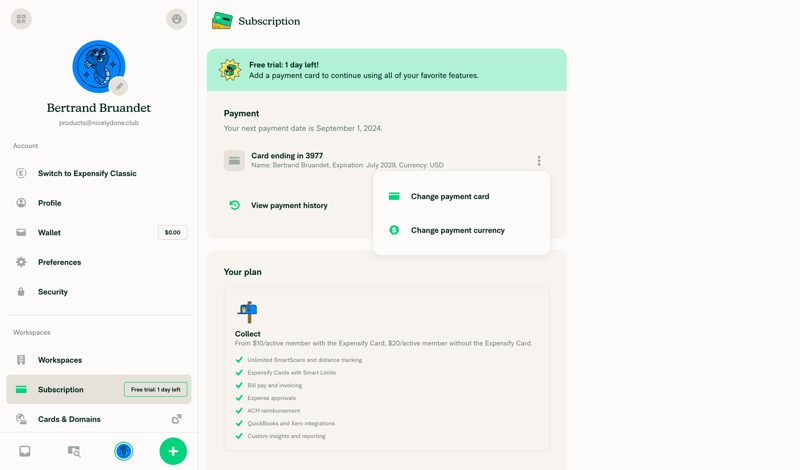Edit avatar via pencil icon

click(119, 86)
